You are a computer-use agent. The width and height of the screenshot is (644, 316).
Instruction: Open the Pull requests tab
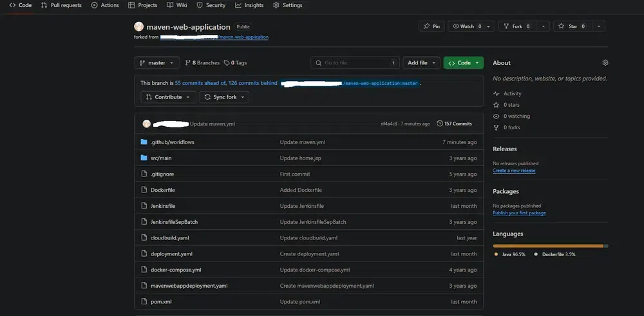click(61, 5)
